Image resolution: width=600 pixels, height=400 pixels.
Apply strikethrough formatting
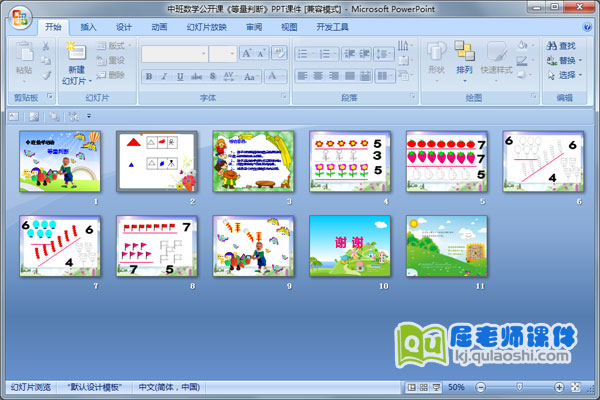pos(197,77)
